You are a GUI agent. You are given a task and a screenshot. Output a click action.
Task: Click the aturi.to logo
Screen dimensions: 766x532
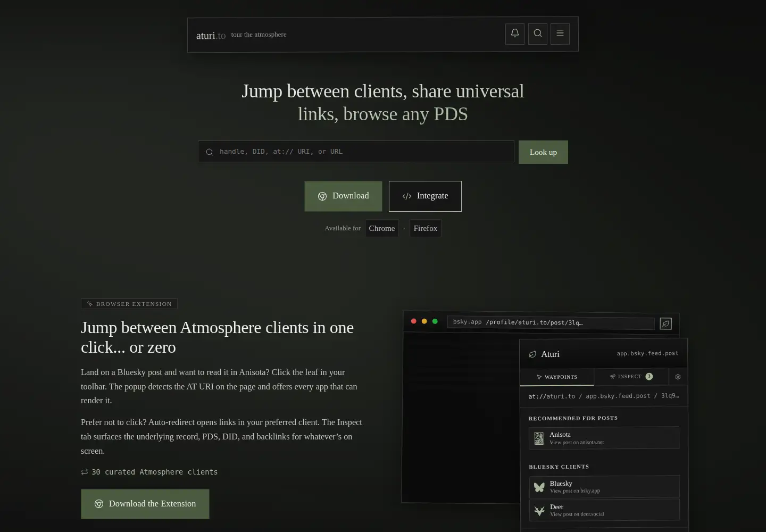pos(211,36)
